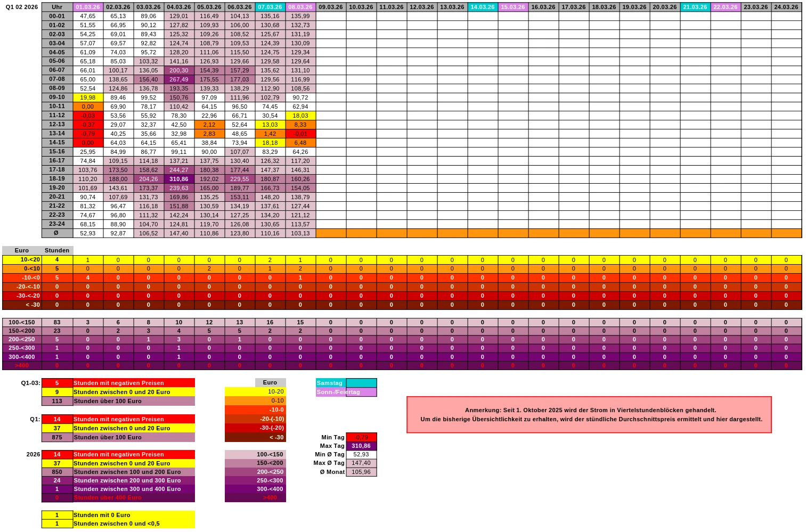The image size is (806, 532).
Task: Select the value beside Max Tag label
Action: (x=361, y=446)
